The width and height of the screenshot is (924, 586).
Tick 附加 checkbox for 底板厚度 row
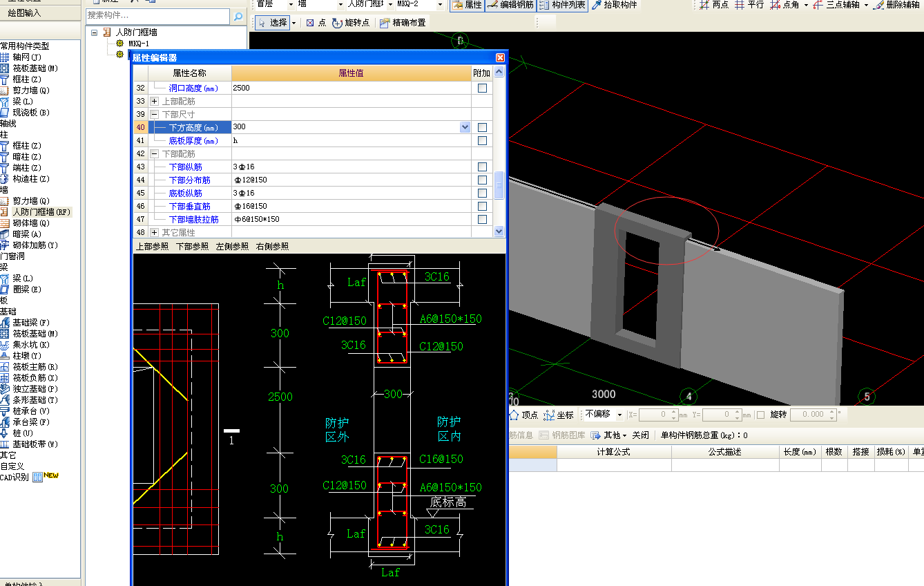482,140
